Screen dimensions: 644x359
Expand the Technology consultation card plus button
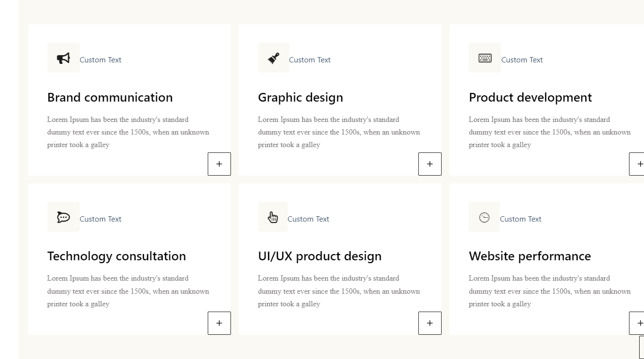[x=219, y=323]
